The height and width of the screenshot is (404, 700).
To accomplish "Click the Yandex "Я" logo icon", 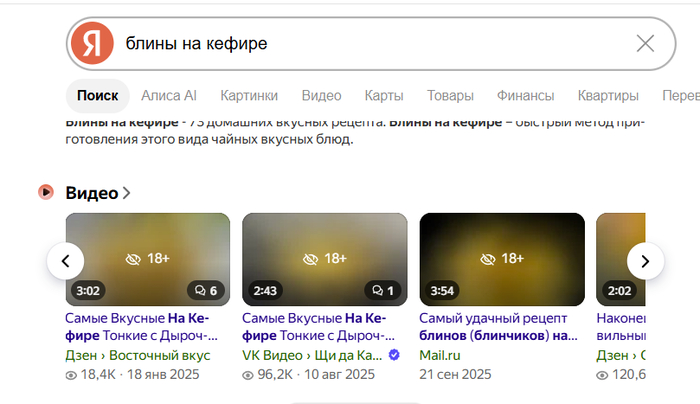I will point(92,43).
